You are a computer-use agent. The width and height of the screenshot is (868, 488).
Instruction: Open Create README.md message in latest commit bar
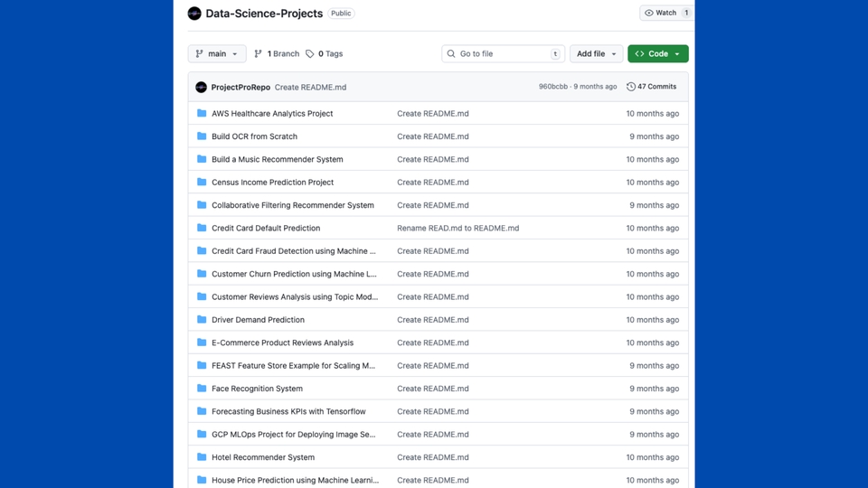tap(310, 88)
